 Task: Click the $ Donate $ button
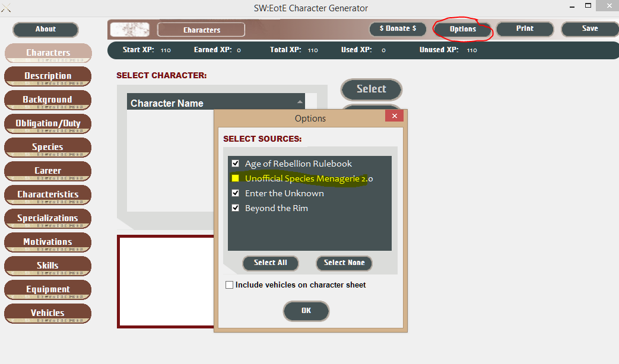[398, 28]
